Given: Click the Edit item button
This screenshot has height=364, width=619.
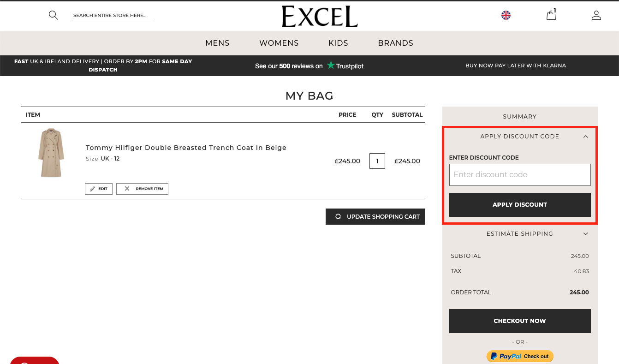Looking at the screenshot, I should 99,189.
